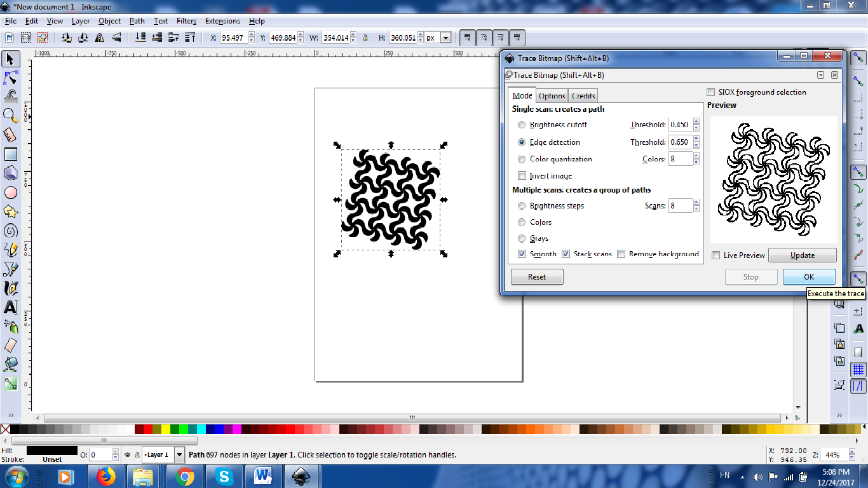Open the Extensions menu
This screenshot has height=488, width=868.
click(x=222, y=21)
